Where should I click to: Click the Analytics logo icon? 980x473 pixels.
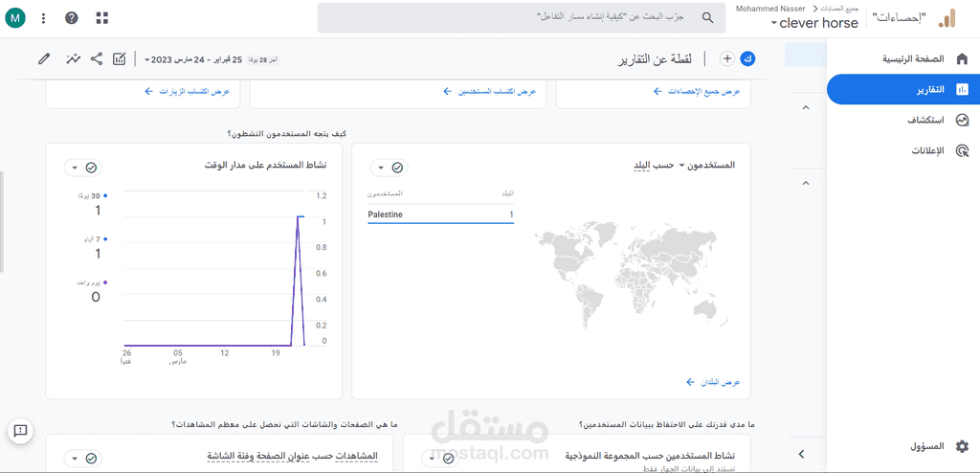pos(947,19)
